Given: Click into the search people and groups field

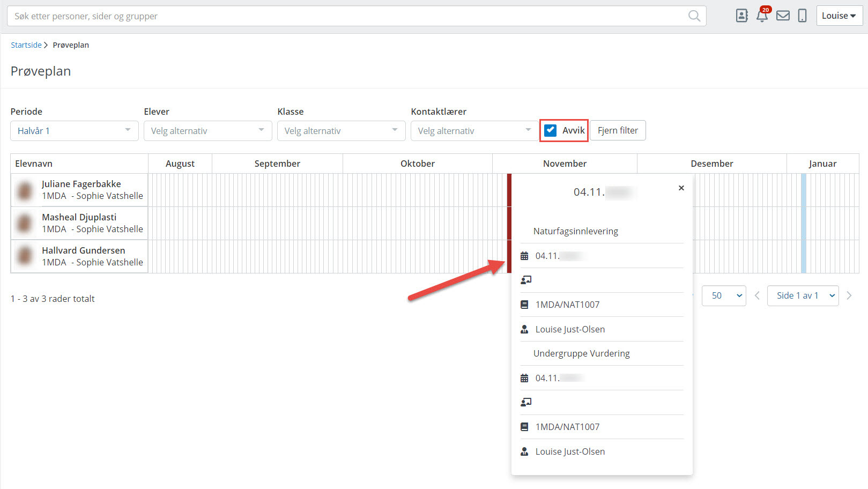Looking at the screenshot, I should coord(343,16).
